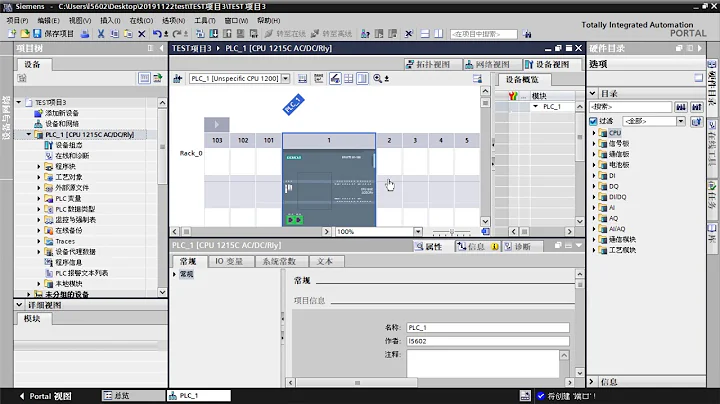Open the 项目(P) menu

click(17, 21)
